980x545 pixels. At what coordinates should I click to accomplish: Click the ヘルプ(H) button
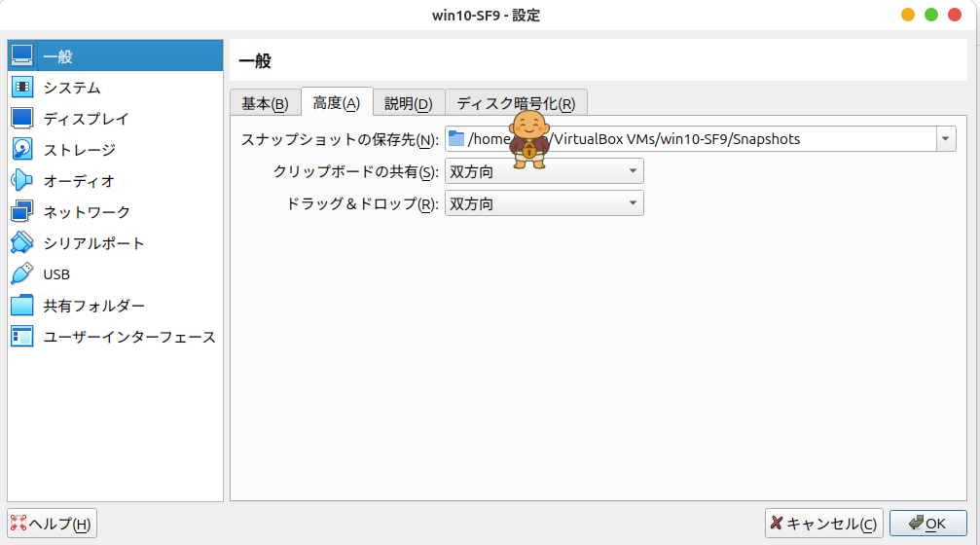click(x=52, y=524)
